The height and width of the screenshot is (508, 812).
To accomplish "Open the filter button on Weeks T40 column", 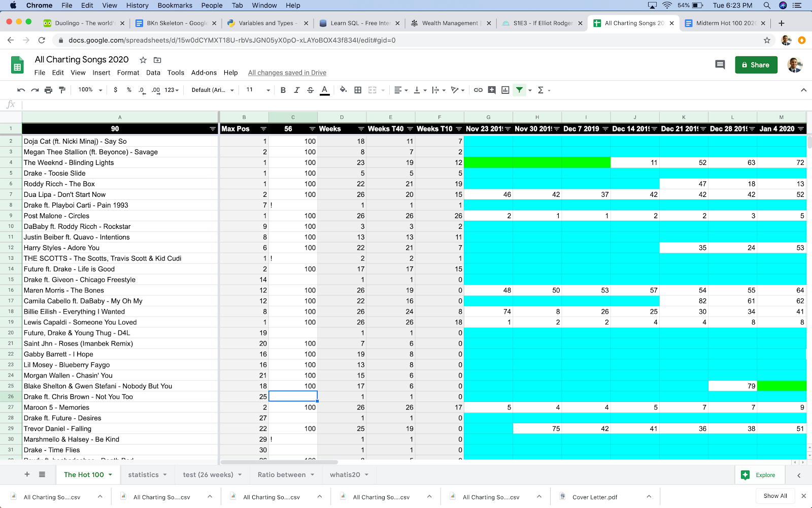I will 410,129.
